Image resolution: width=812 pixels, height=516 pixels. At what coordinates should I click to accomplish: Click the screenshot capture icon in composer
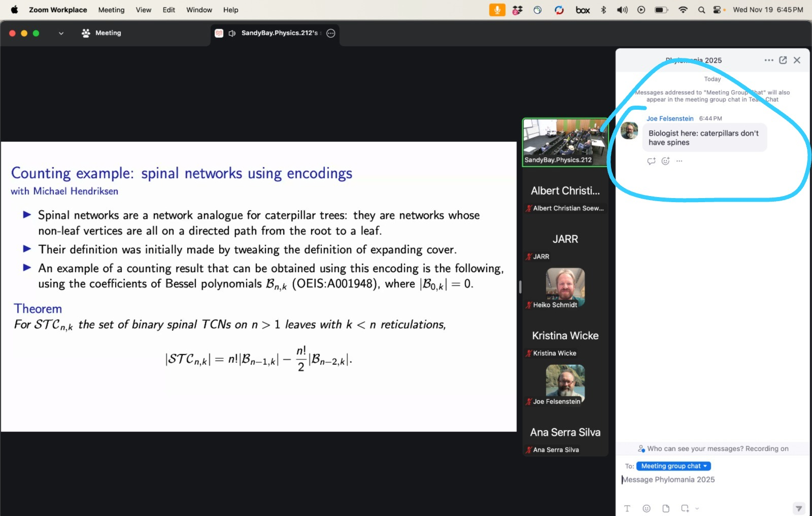[685, 508]
